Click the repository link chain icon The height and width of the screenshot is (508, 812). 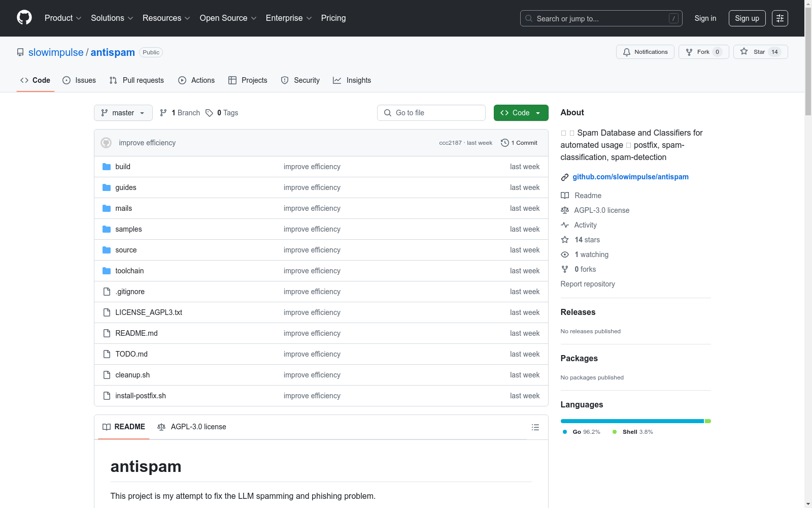[565, 177]
